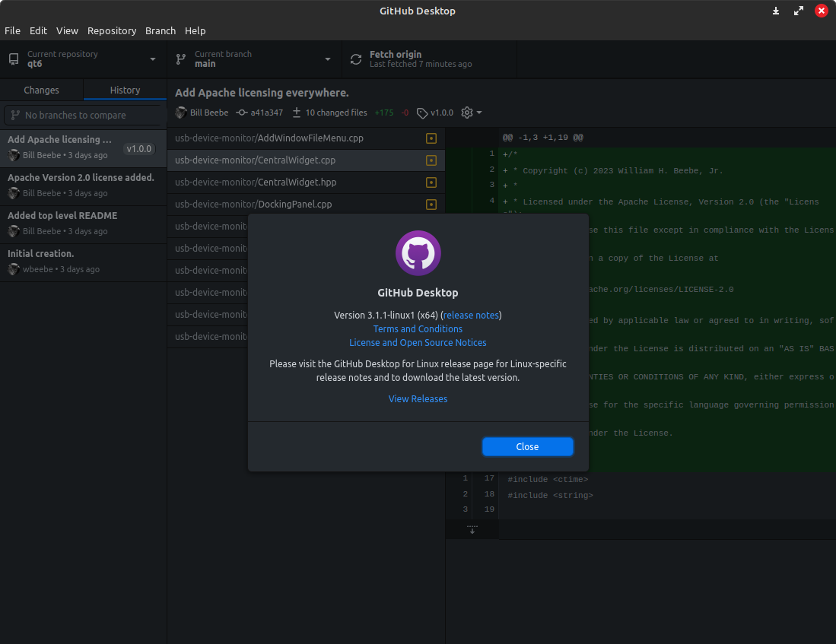The width and height of the screenshot is (836, 644).
Task: Click the expand arrows icon in title bar
Action: click(x=799, y=11)
